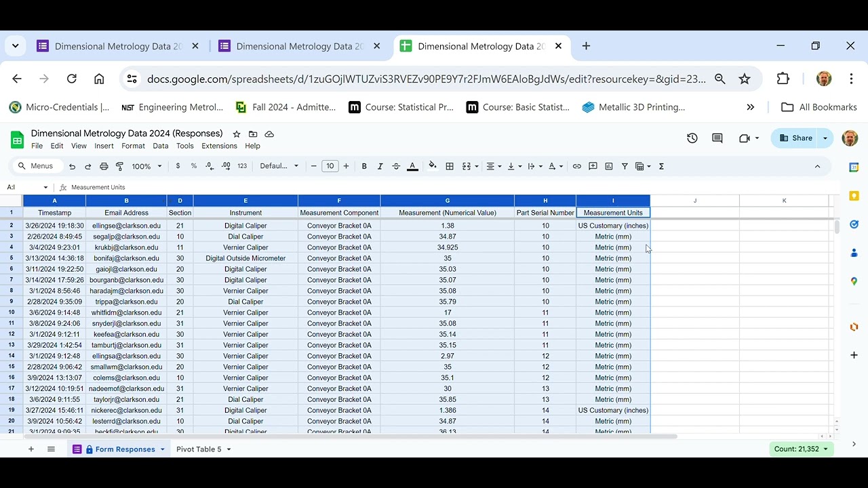This screenshot has width=868, height=488.
Task: Format as percent icon
Action: click(x=193, y=166)
